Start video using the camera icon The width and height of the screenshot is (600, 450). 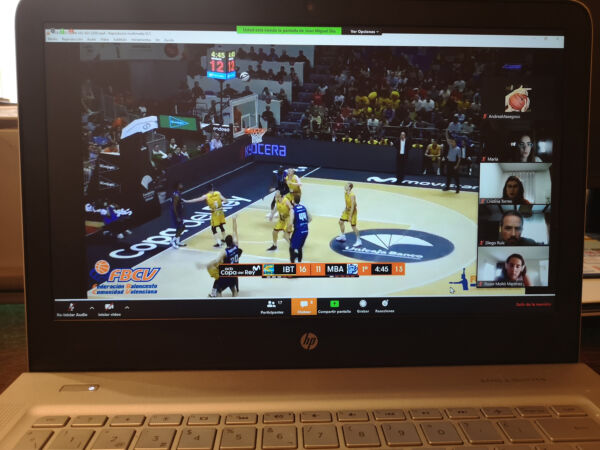click(109, 307)
